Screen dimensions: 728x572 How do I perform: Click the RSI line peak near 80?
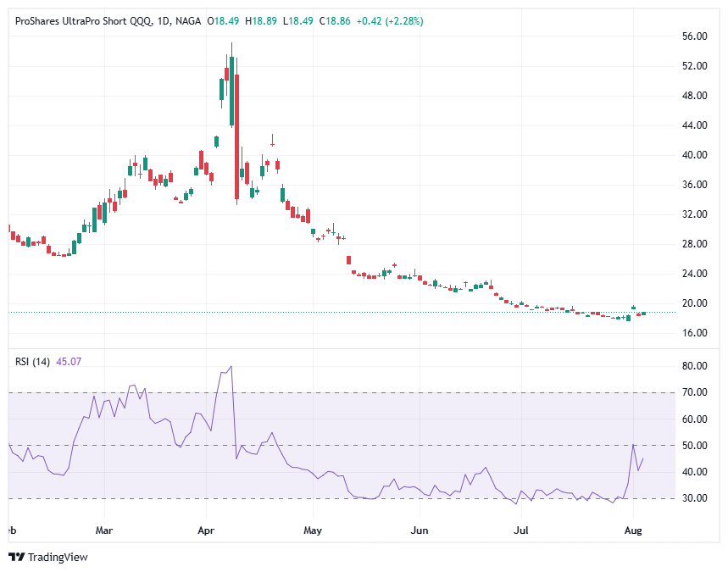click(231, 367)
